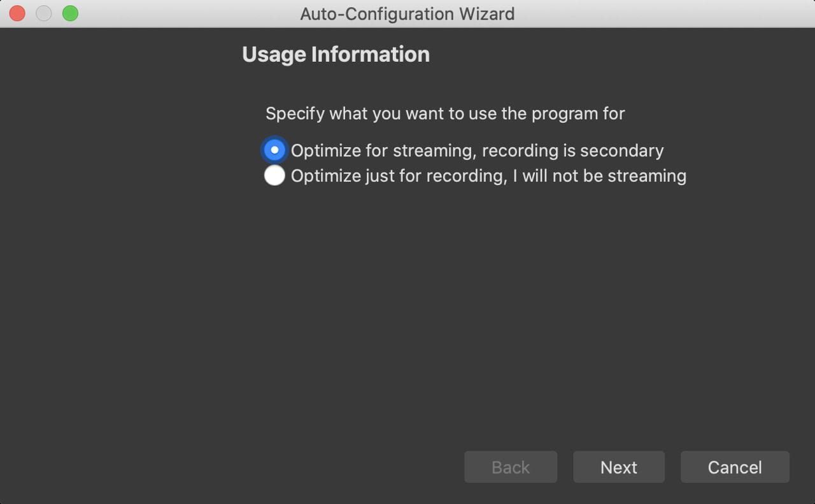Click the blank panel left of Usage Information heading

[121, 55]
